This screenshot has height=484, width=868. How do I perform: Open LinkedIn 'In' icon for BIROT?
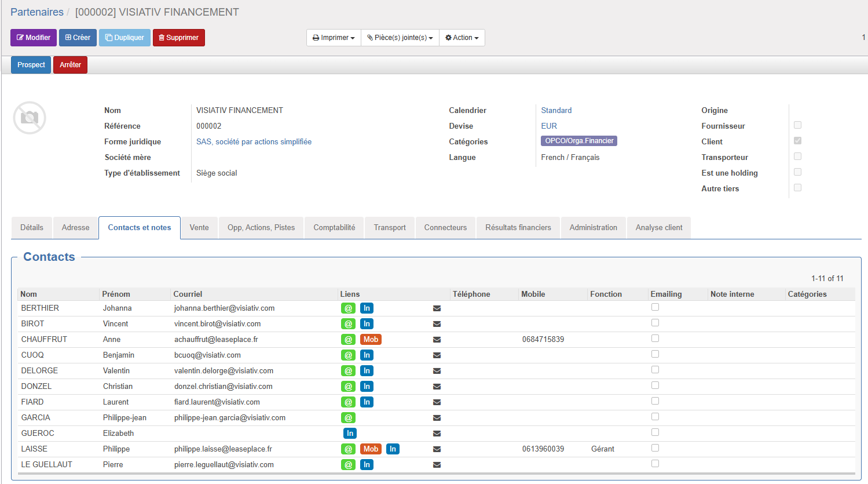[367, 324]
